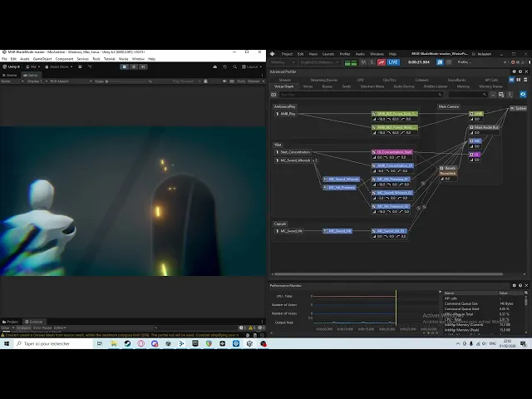Click the green level meters icon in Wwise
This screenshot has height=399, width=532.
pos(351,62)
